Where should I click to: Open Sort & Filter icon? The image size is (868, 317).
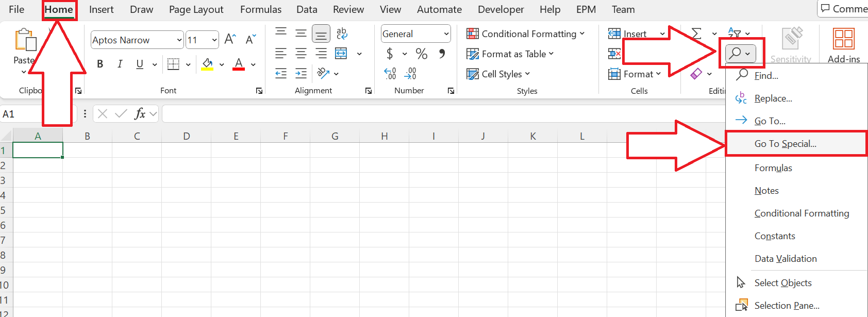[735, 33]
